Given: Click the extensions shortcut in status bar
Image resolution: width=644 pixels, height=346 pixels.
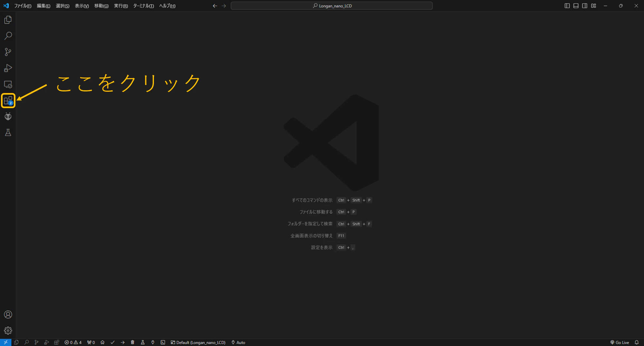Looking at the screenshot, I should [x=57, y=342].
